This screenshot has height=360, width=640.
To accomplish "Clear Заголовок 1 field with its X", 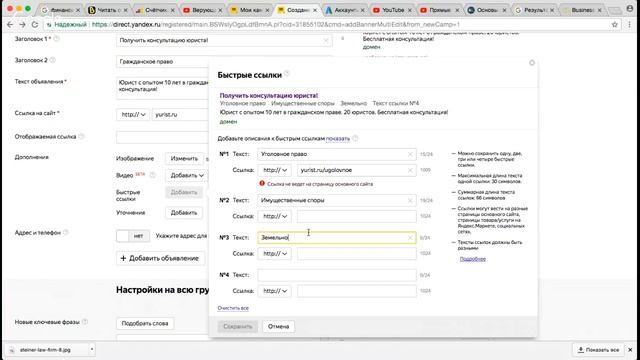I will (x=326, y=40).
